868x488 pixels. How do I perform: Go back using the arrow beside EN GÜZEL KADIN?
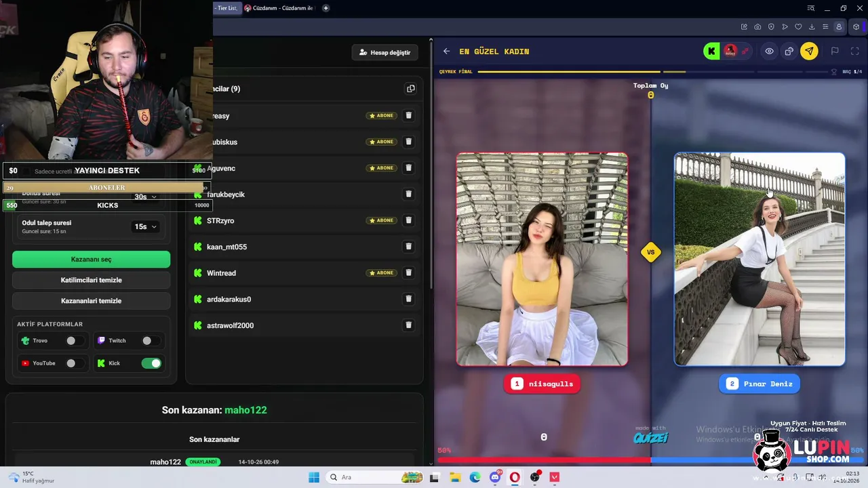pos(446,52)
